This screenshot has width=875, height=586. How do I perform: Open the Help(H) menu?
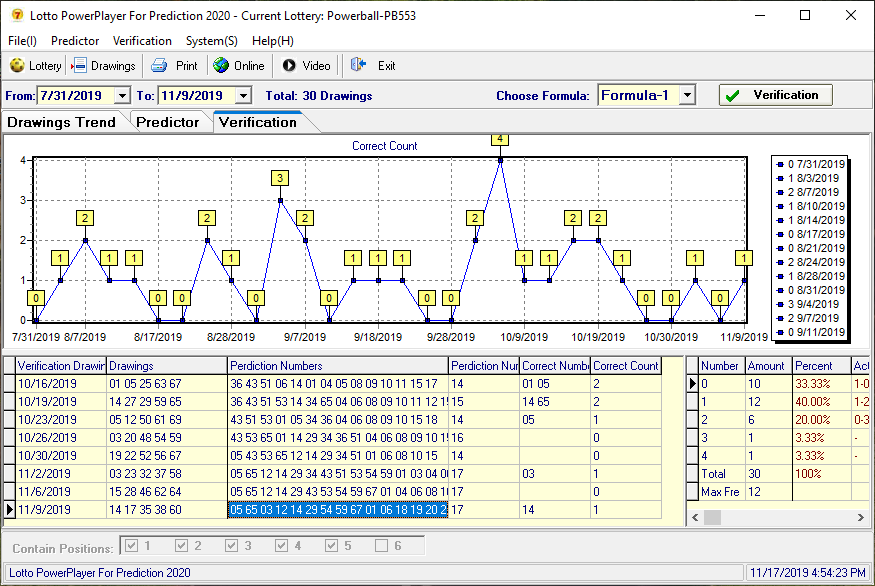[x=273, y=41]
